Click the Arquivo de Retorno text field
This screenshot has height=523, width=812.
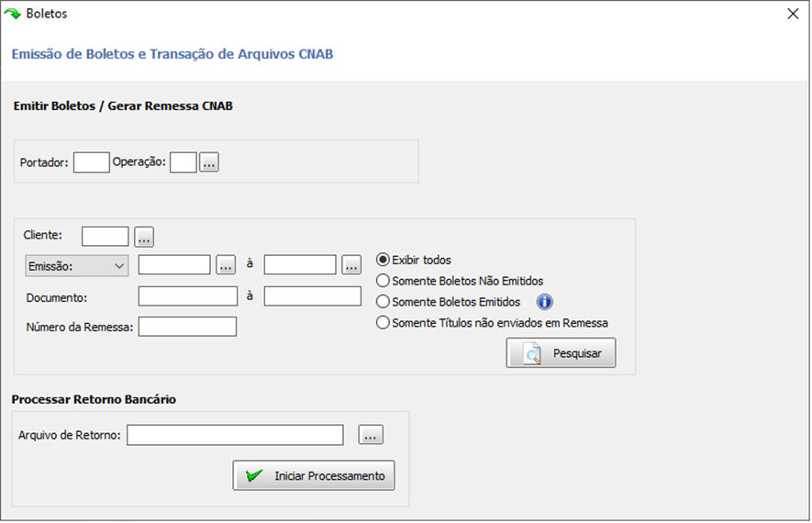(235, 435)
